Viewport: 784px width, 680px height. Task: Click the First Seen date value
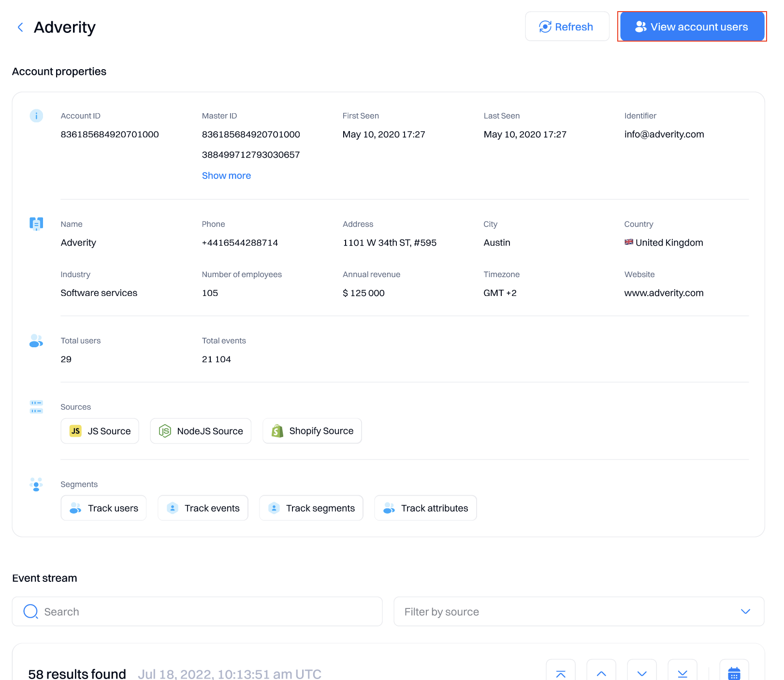pos(384,134)
